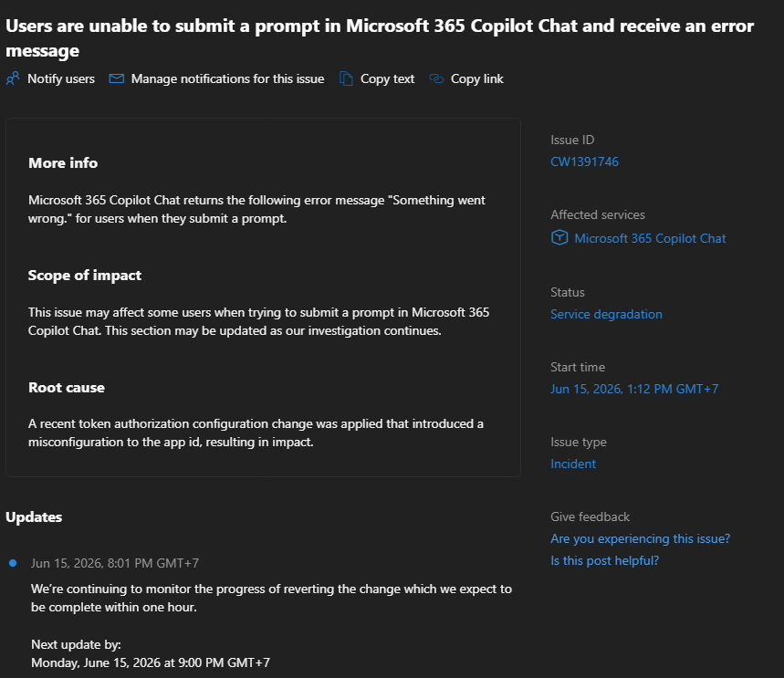Click the 'Are you experiencing this issue?' link

(640, 538)
